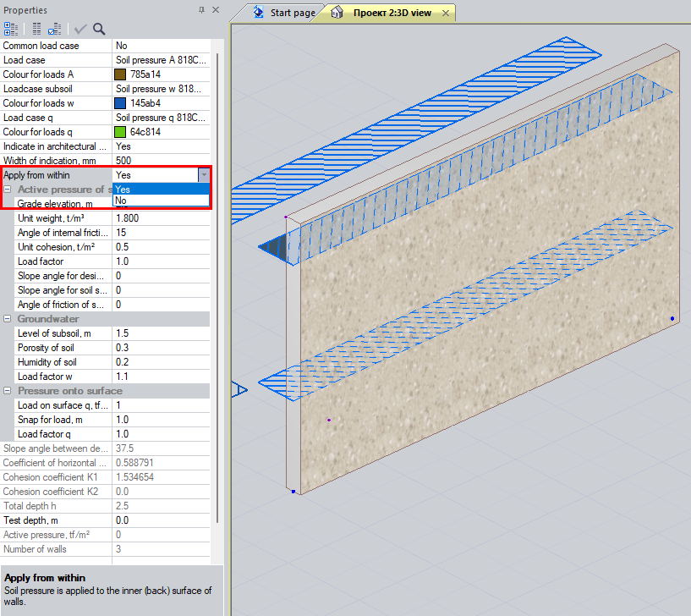
Task: Collapse the Active pressure of soil section
Action: (x=8, y=190)
